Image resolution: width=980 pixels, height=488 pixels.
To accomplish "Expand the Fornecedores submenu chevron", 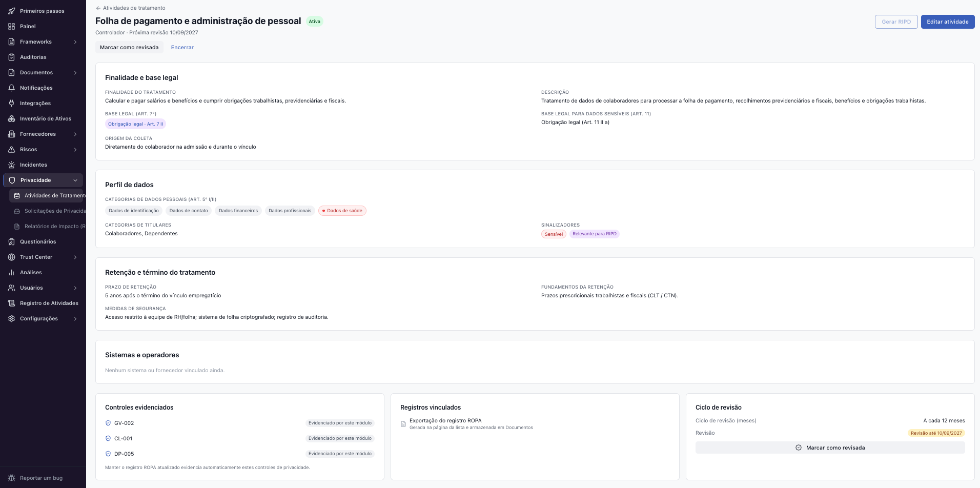I will tap(75, 134).
